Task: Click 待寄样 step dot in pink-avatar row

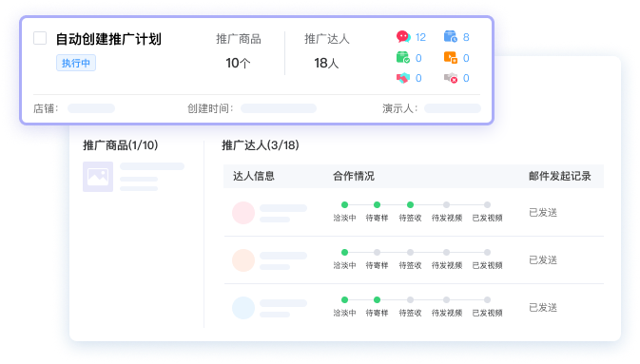Action: (x=377, y=205)
